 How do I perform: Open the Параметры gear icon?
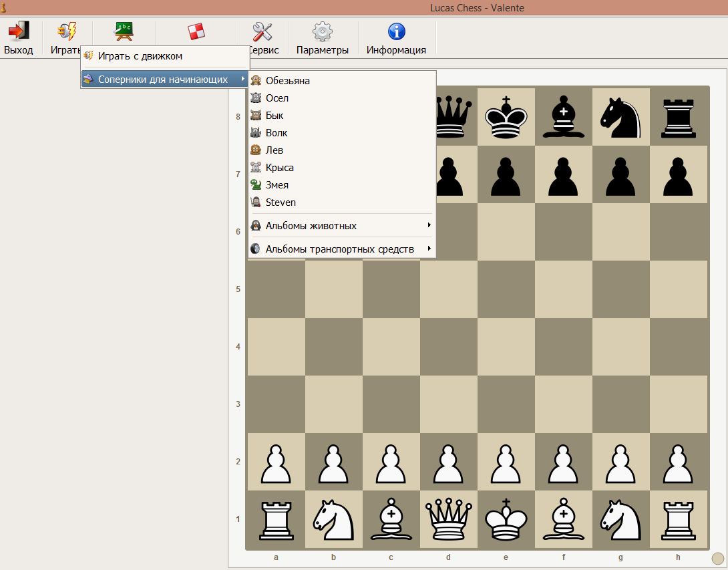click(322, 31)
